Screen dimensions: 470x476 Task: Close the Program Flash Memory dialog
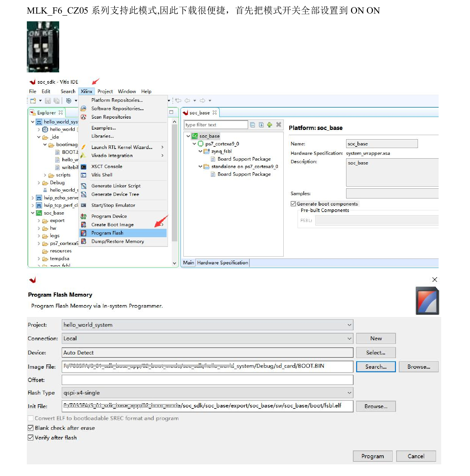pos(434,280)
